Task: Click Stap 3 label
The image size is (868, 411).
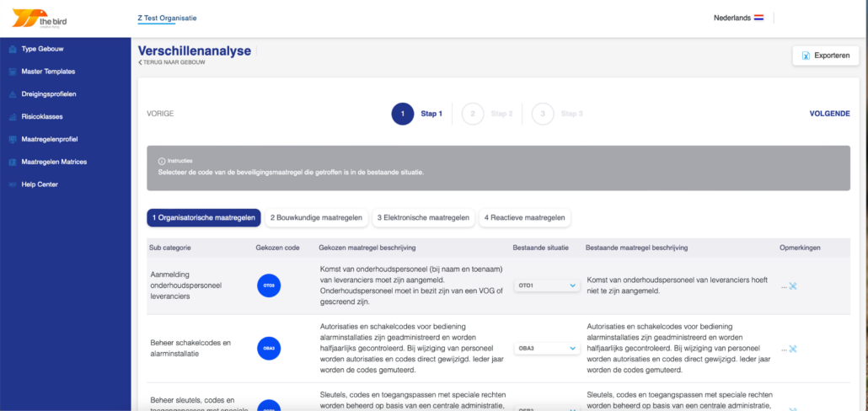Action: click(572, 114)
